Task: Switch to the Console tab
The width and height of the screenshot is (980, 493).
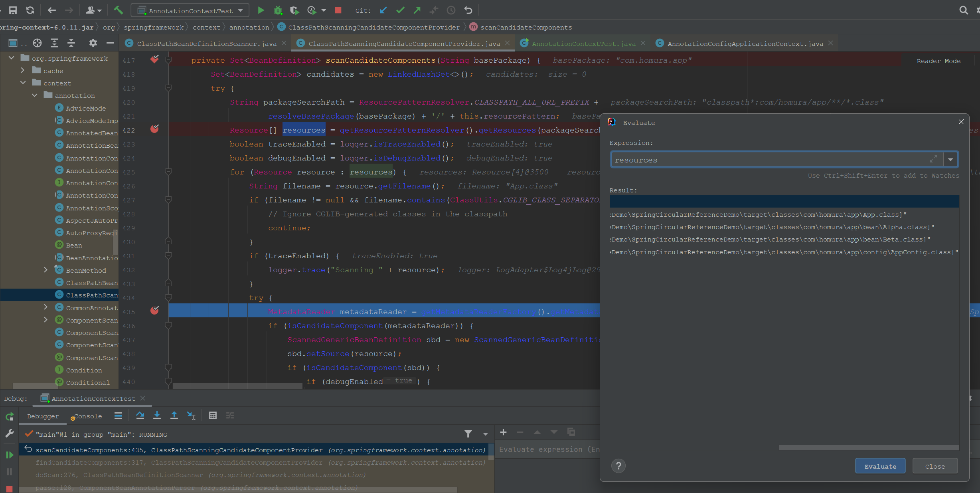Action: pos(88,416)
